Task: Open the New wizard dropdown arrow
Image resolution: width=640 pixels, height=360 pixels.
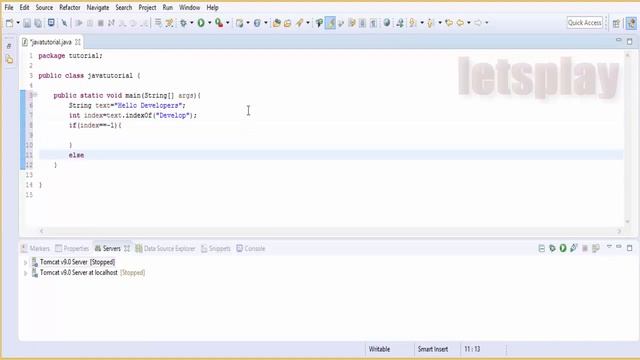Action: (18, 23)
